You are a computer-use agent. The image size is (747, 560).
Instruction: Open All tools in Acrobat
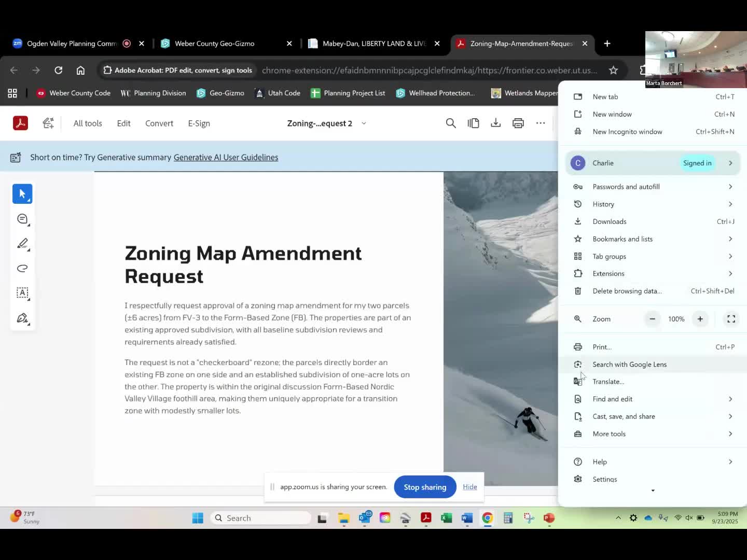pyautogui.click(x=88, y=123)
